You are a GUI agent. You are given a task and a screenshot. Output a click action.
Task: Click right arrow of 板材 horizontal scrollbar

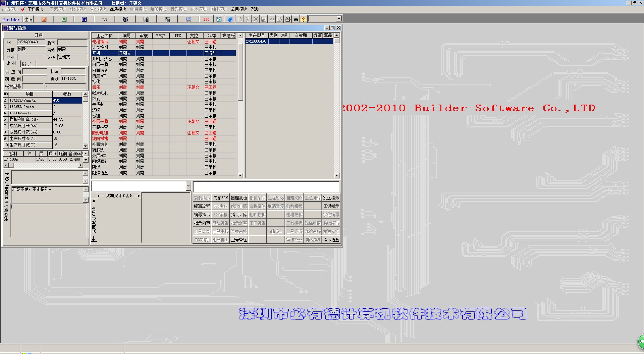coord(80,165)
